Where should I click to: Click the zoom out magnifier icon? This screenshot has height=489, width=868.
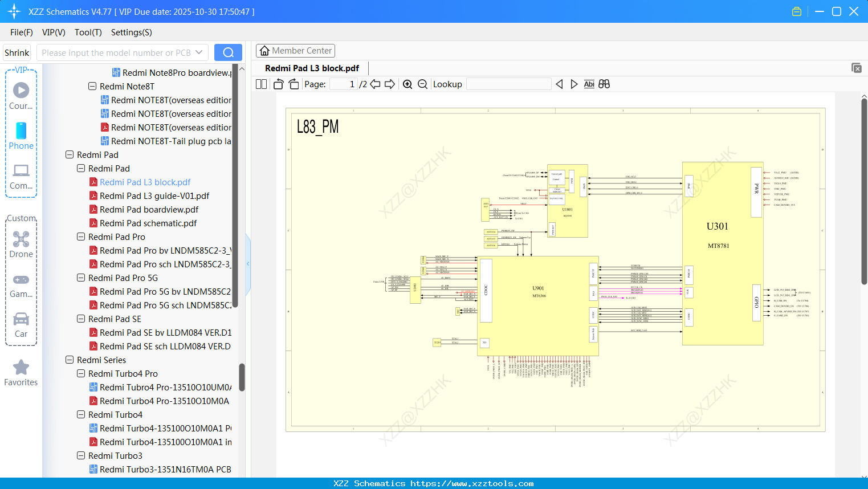(x=422, y=84)
